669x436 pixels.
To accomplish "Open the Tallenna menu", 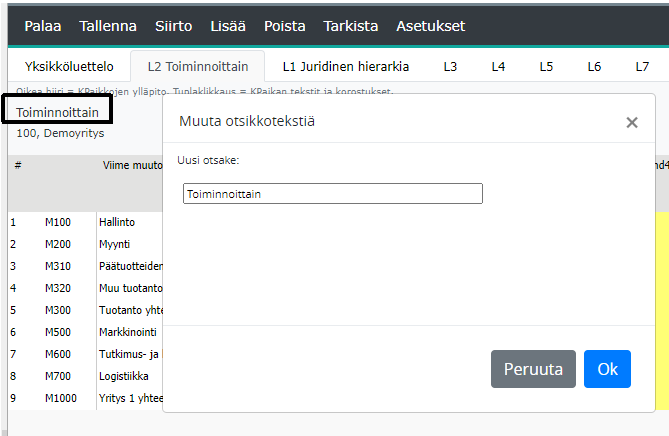I will click(x=107, y=26).
